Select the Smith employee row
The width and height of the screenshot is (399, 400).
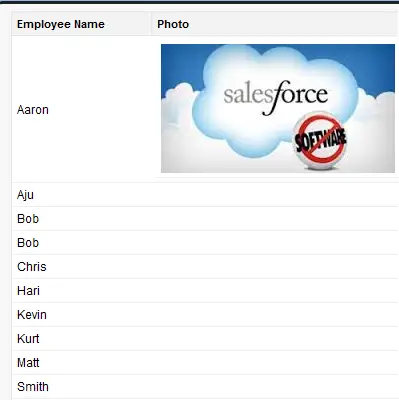tap(205, 387)
